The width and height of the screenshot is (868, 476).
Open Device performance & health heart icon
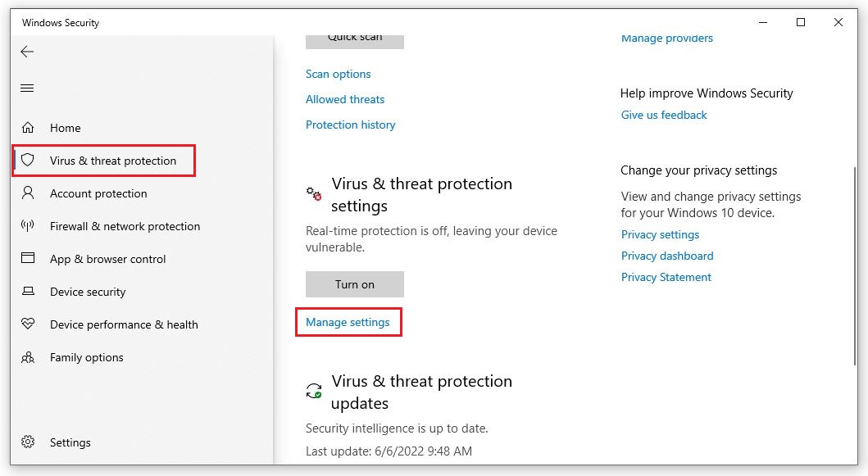point(27,324)
